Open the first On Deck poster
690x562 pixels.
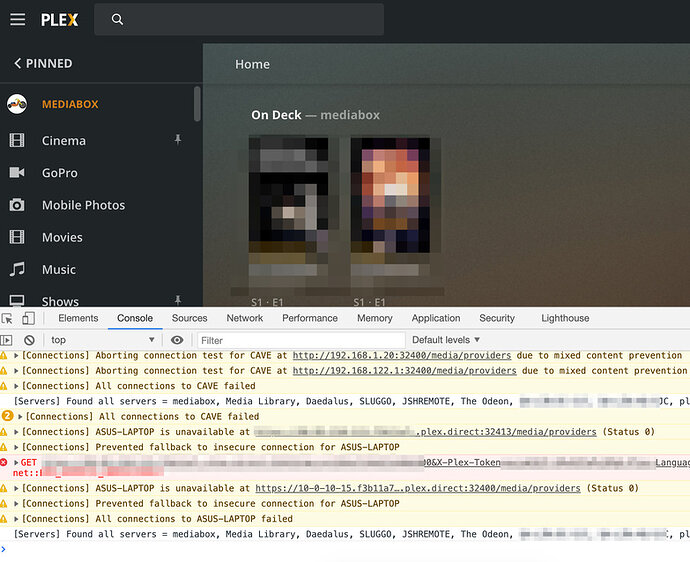(x=288, y=195)
